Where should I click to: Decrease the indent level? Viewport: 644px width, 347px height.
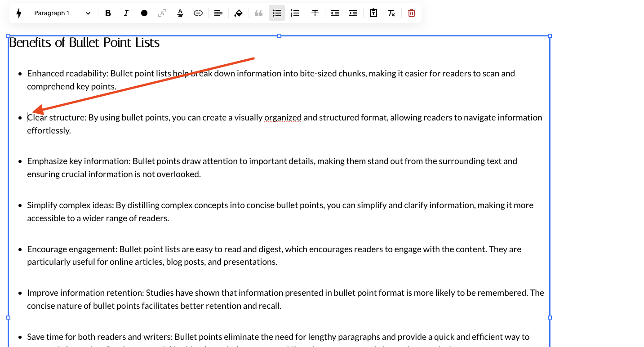tap(335, 13)
